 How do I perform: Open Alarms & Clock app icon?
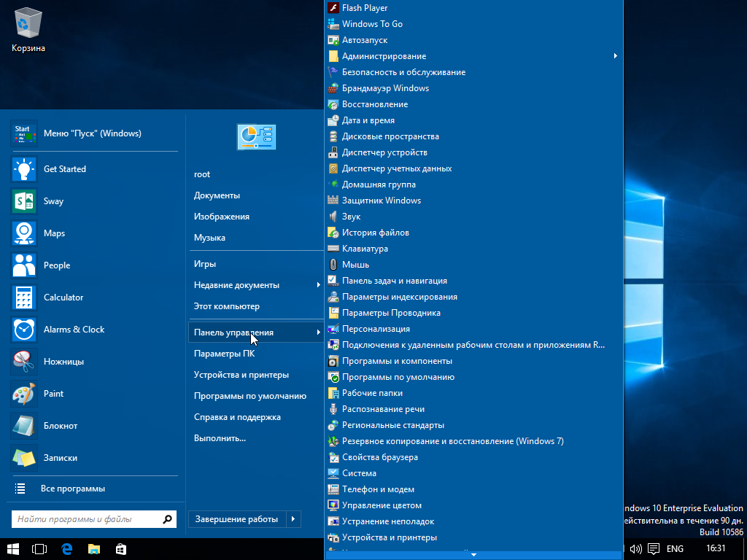pyautogui.click(x=24, y=330)
